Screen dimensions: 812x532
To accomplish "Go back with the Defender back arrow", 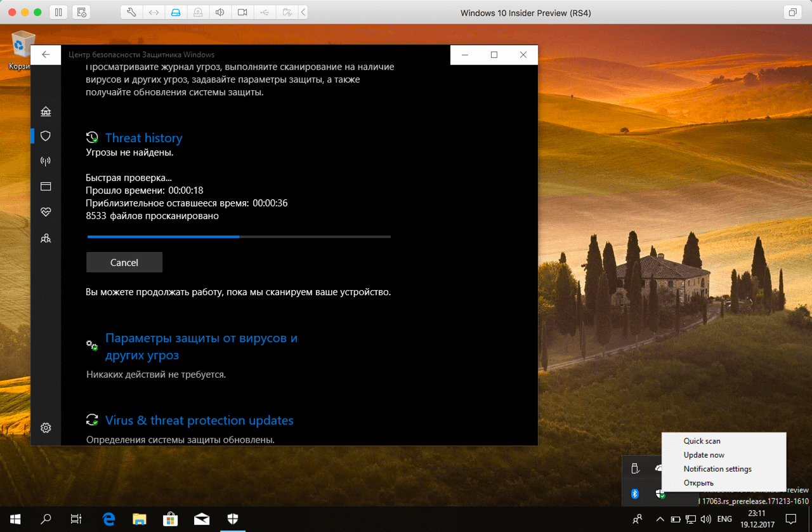I will pos(46,55).
